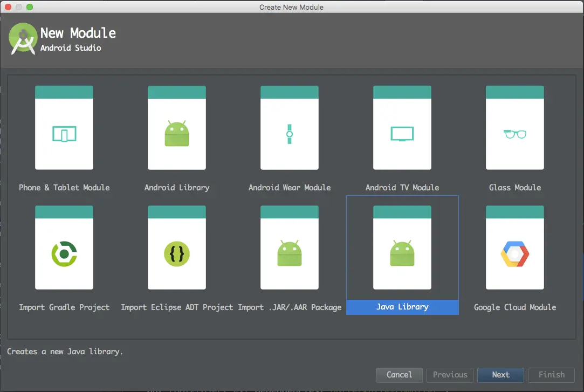Click the "Phone & Tablet Module" label
The height and width of the screenshot is (392, 584).
click(64, 188)
